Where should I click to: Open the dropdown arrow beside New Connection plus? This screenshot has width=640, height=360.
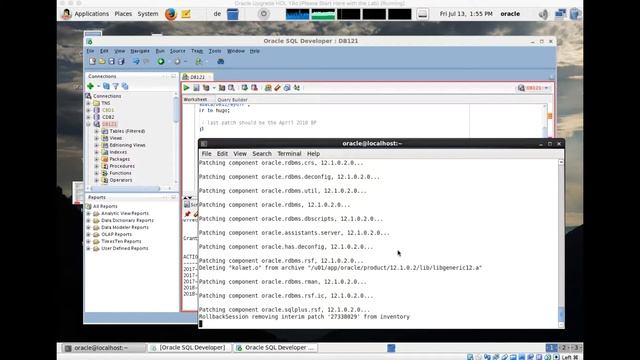98,87
